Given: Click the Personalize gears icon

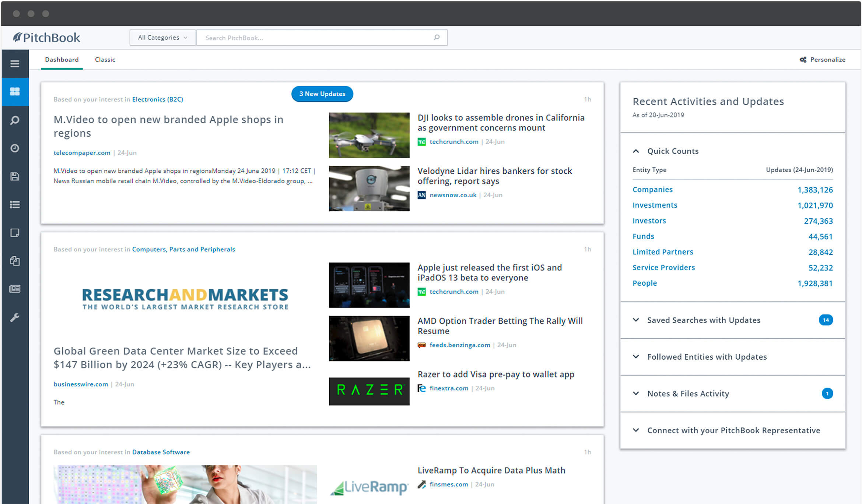Looking at the screenshot, I should click(803, 60).
